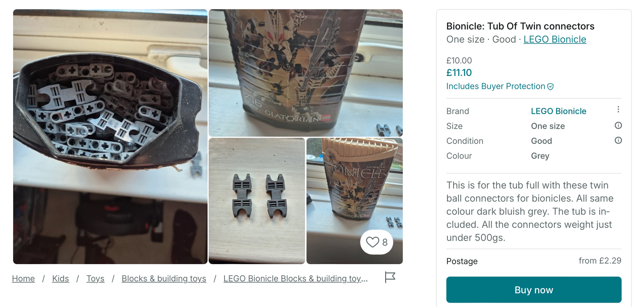The image size is (644, 307).
Task: Click the Size info icon
Action: pyautogui.click(x=618, y=126)
